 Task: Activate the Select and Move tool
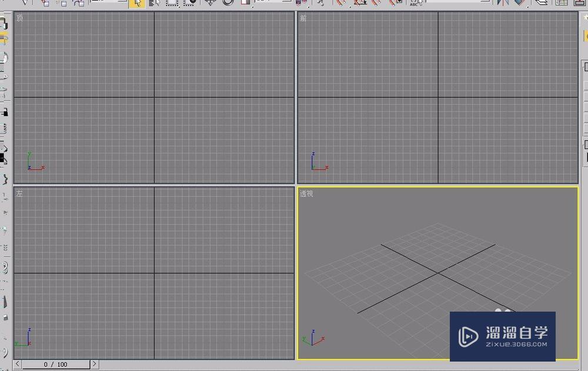pyautogui.click(x=212, y=3)
